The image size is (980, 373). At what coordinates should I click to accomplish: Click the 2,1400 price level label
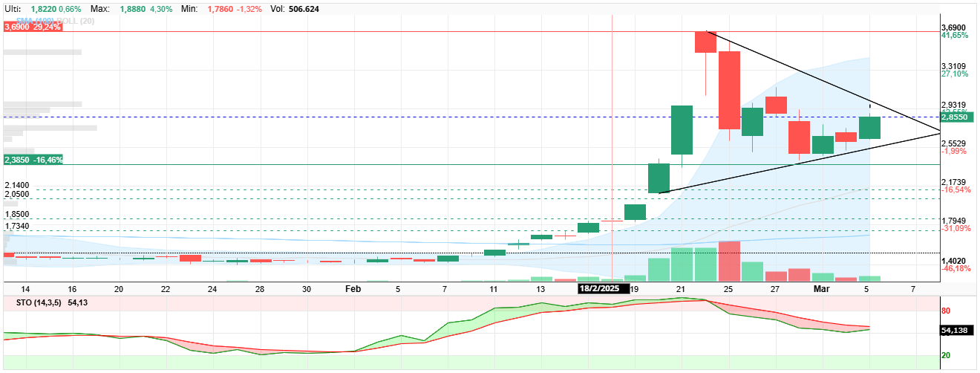[x=17, y=185]
